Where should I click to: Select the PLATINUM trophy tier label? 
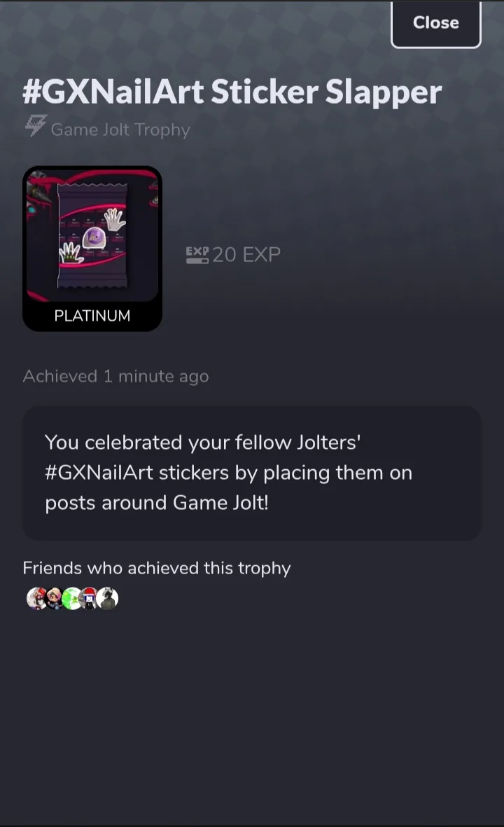[92, 315]
